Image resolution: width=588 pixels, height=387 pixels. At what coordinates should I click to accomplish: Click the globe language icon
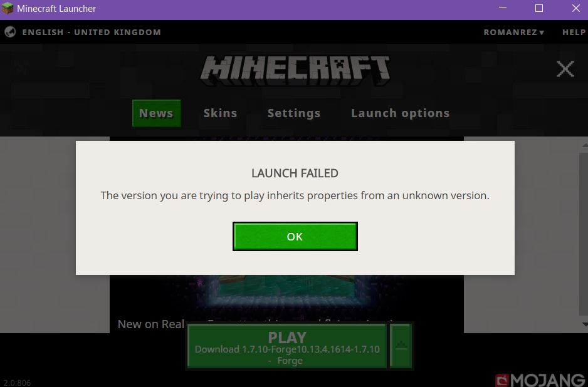tap(10, 32)
